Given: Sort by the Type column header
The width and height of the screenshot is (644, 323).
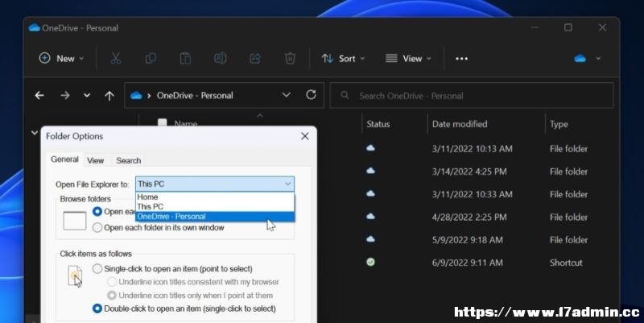Looking at the screenshot, I should (559, 124).
